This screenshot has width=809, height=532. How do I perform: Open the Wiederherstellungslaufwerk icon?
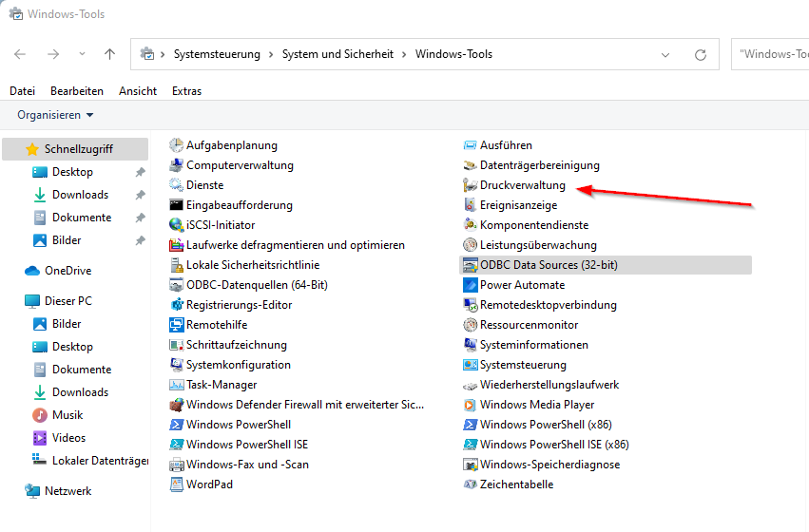470,385
